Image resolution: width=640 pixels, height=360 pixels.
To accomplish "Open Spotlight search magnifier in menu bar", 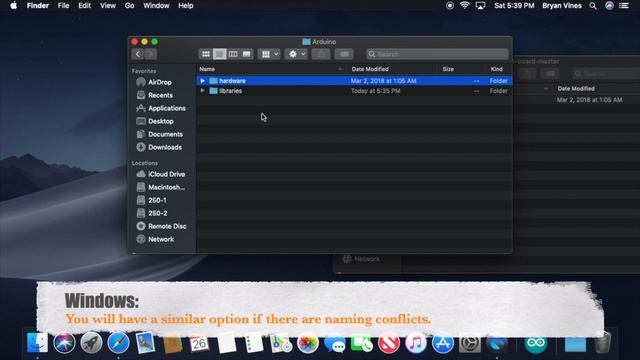I will coord(593,6).
